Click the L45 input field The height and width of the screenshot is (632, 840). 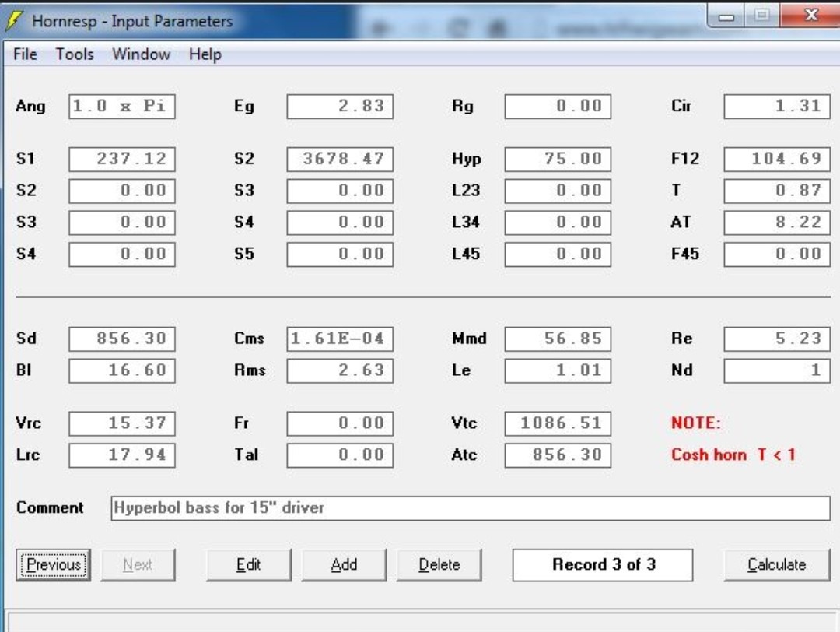point(558,254)
